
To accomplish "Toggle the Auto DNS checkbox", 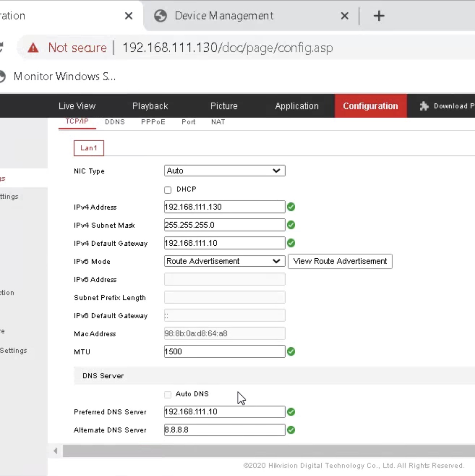I will [168, 394].
